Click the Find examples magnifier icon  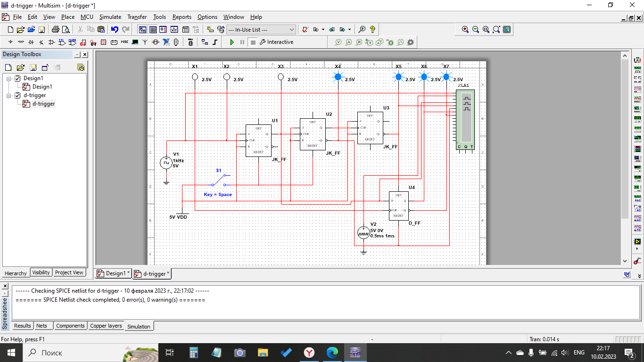point(362,30)
